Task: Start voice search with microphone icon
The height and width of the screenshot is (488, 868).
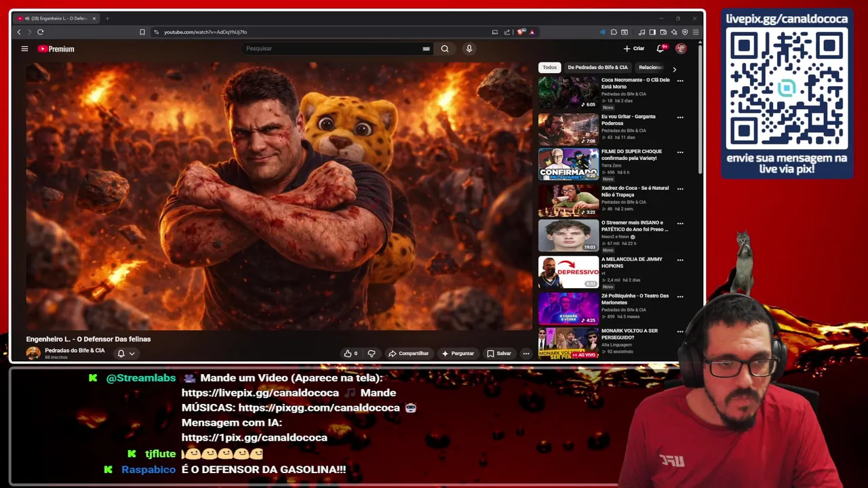Action: tap(469, 49)
